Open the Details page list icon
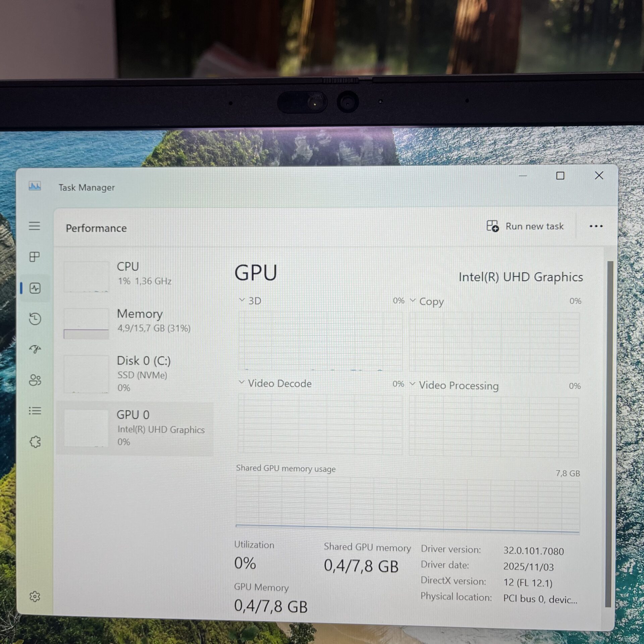 tap(35, 411)
